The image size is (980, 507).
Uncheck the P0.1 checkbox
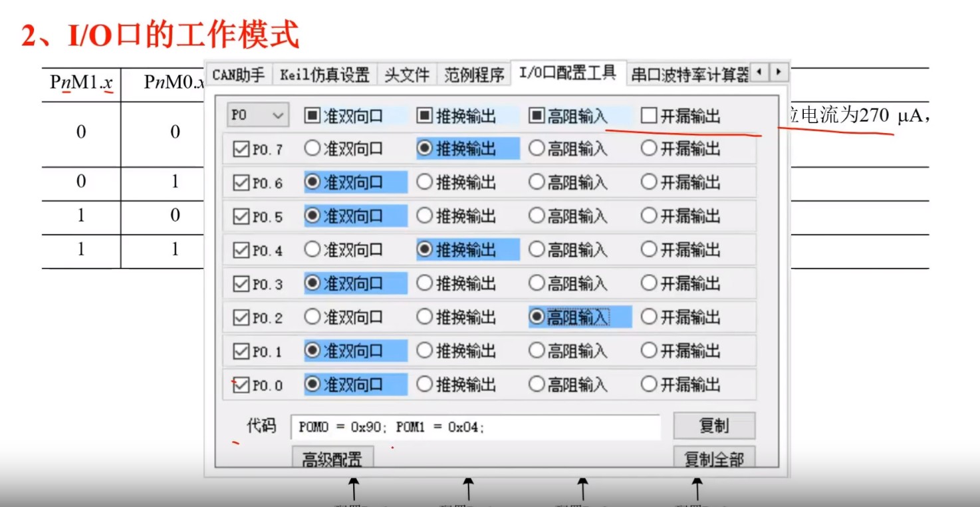point(241,351)
